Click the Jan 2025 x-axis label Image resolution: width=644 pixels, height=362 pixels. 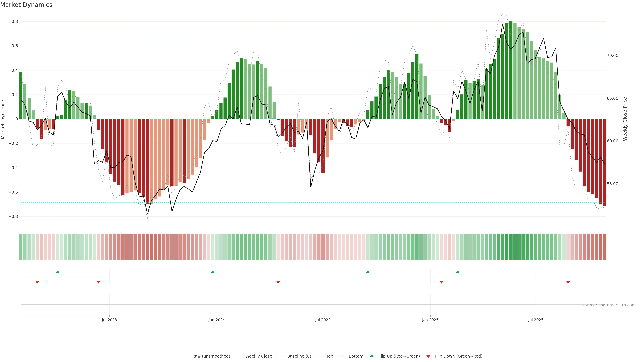(x=430, y=320)
